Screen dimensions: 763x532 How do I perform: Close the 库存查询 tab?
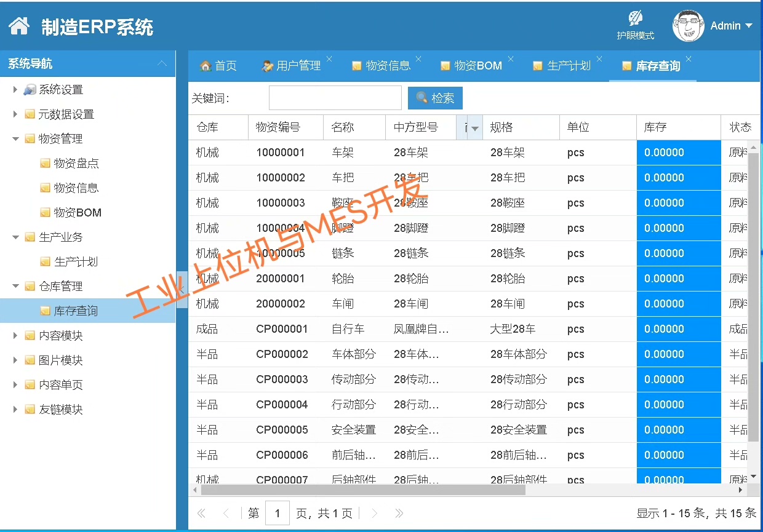pos(689,59)
